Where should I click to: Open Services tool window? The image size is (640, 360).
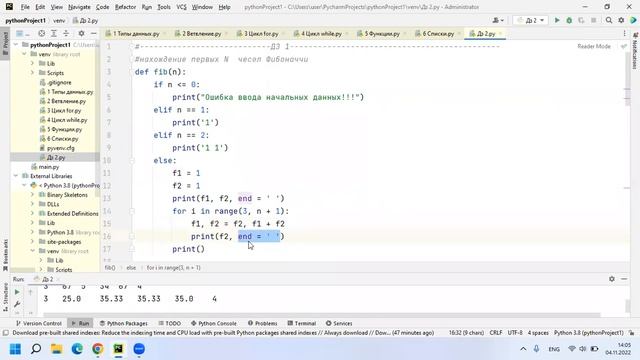(x=339, y=323)
